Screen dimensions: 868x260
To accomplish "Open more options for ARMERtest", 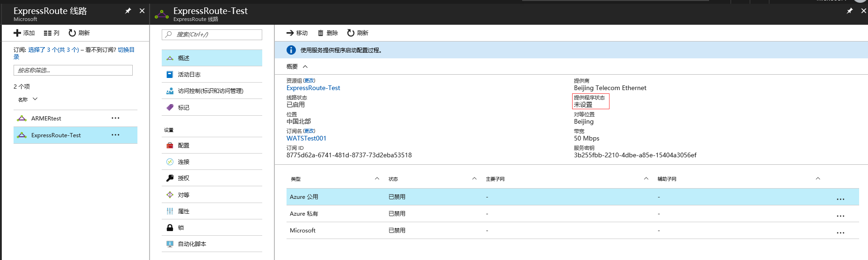I will 115,118.
